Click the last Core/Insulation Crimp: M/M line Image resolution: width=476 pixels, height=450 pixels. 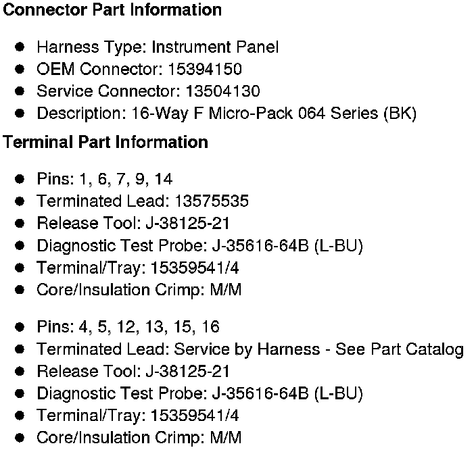[x=139, y=438]
